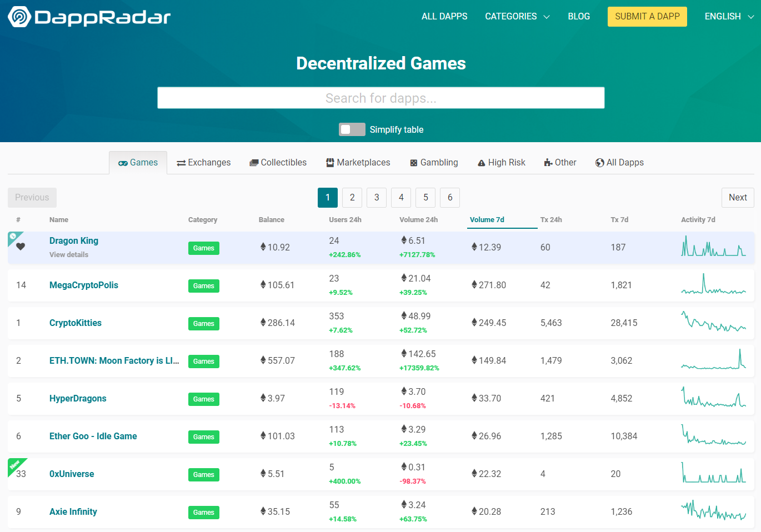Sort table by Volume 7d column
This screenshot has width=761, height=532.
click(487, 220)
